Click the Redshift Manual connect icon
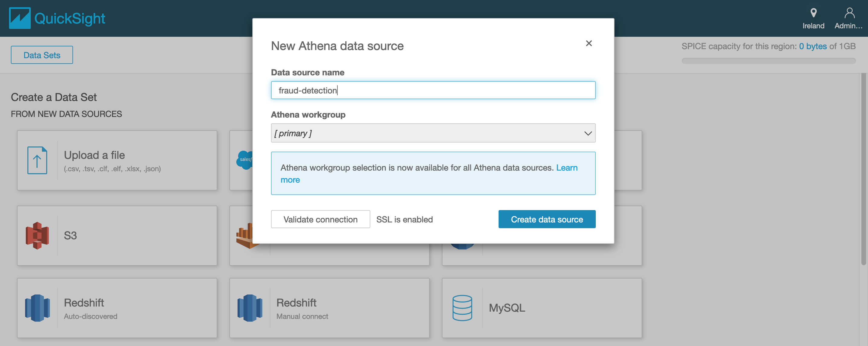The width and height of the screenshot is (868, 346). [x=249, y=308]
